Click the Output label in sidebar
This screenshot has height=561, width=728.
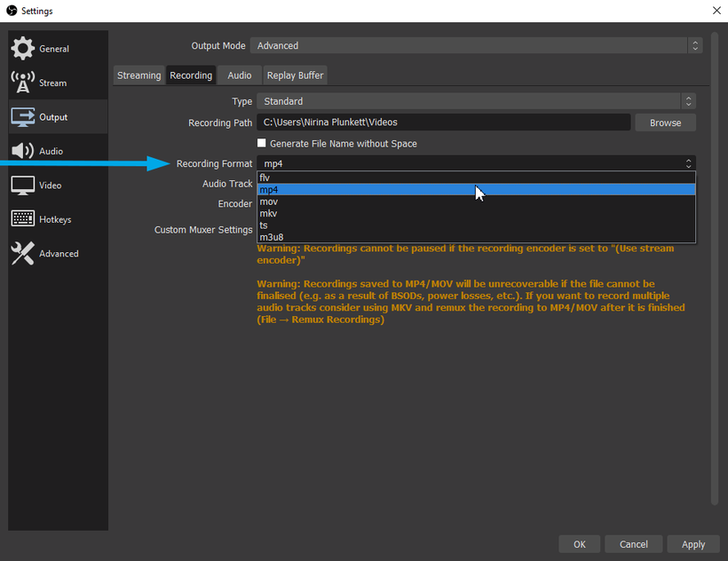(53, 117)
